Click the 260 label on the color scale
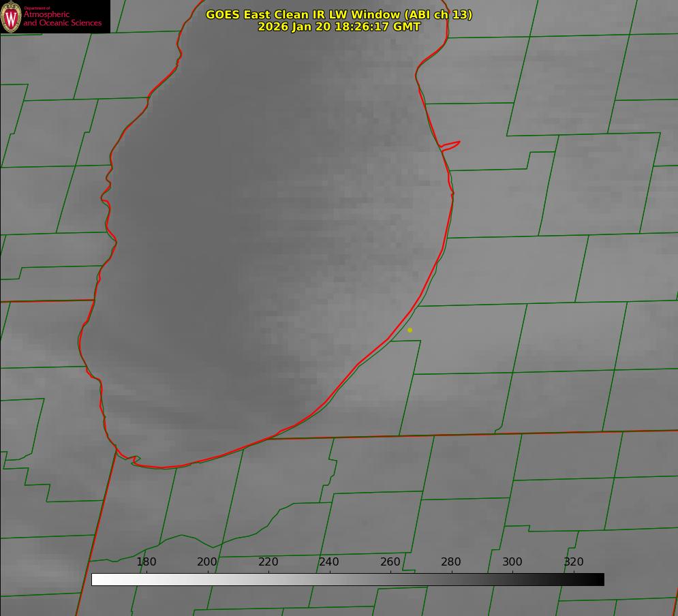Image resolution: width=678 pixels, height=616 pixels. tap(390, 562)
